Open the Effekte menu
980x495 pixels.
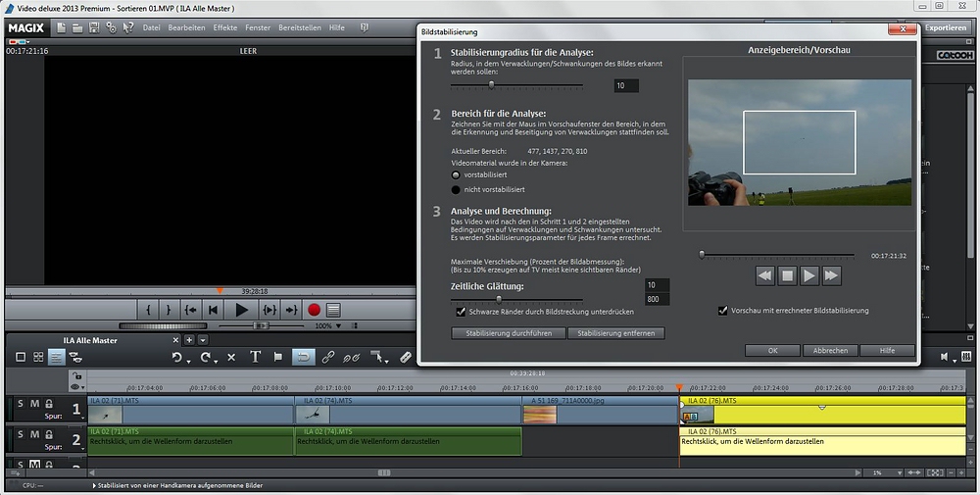point(225,27)
